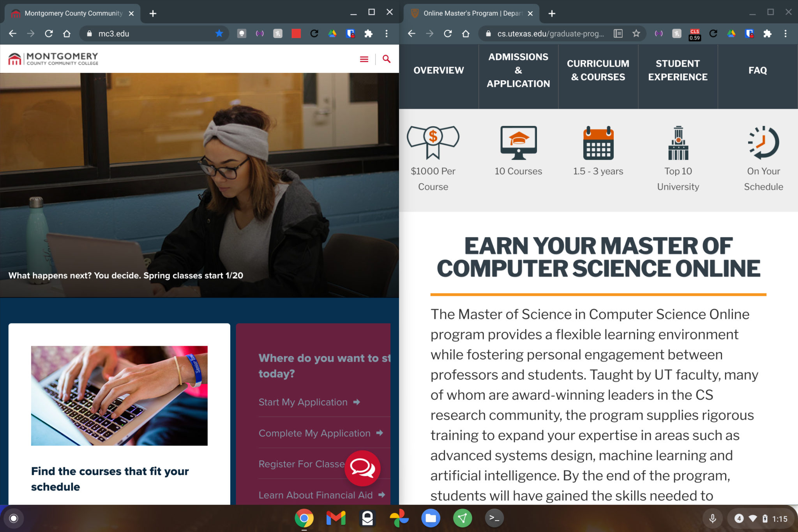The image size is (798, 532).
Task: Open Student Experience nav item
Action: [x=678, y=70]
